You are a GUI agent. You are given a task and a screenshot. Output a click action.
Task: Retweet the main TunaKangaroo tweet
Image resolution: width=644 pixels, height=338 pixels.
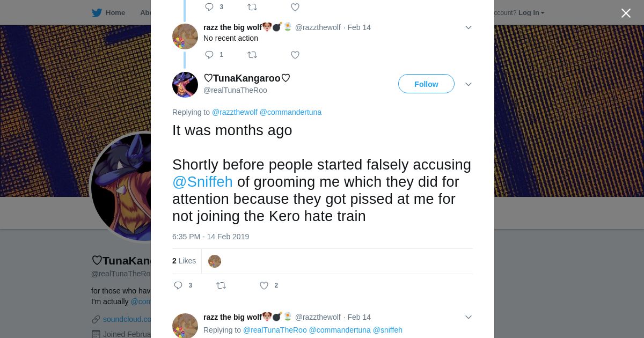pos(221,285)
